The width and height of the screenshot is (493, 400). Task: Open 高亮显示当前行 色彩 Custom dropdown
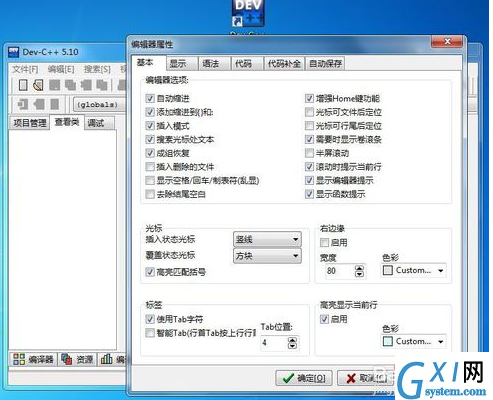point(413,342)
